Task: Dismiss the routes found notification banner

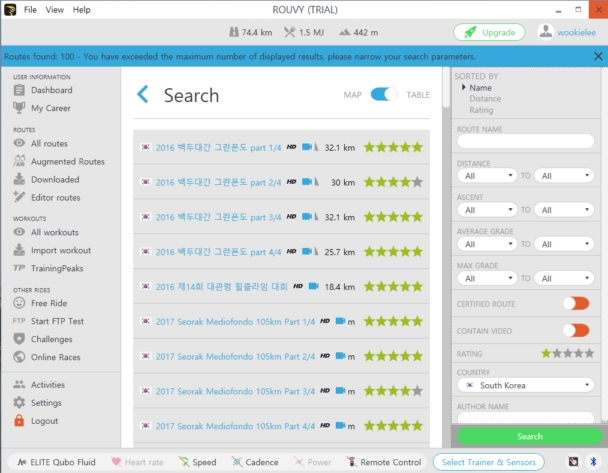Action: [598, 56]
